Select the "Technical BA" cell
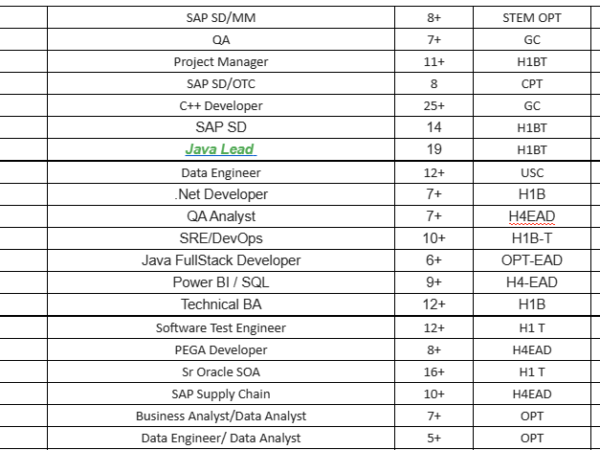 [220, 304]
